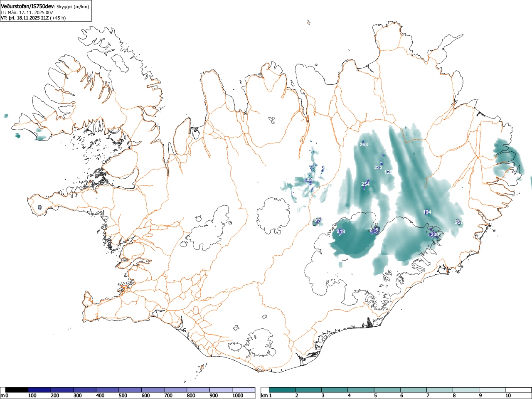The image size is (532, 399).
Task: Click the 'IT: Mán. 17. 11. 2025 00Z' line
Action: click(x=27, y=12)
